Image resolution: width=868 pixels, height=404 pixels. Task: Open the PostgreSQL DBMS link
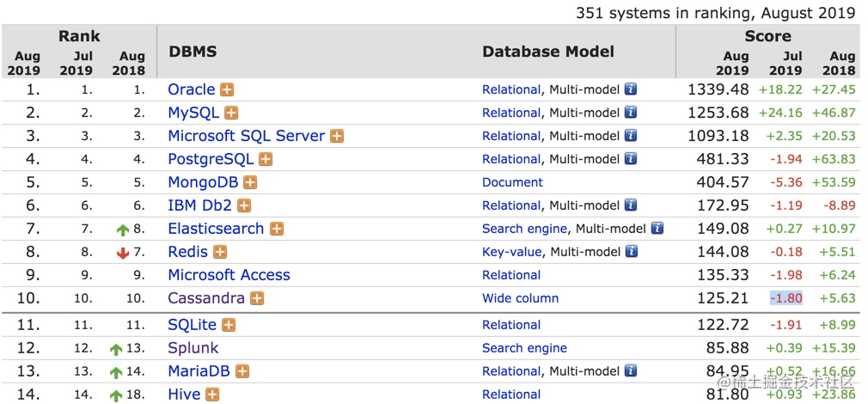pos(211,159)
